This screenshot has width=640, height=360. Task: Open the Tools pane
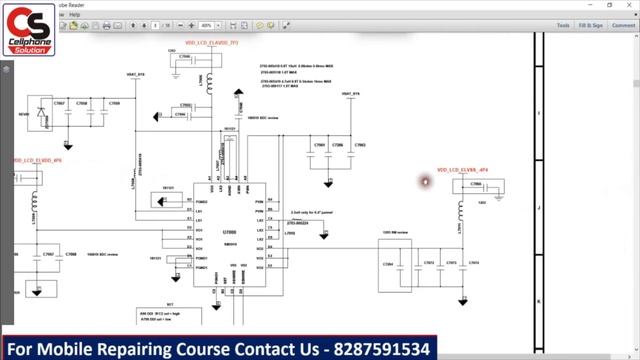click(563, 25)
